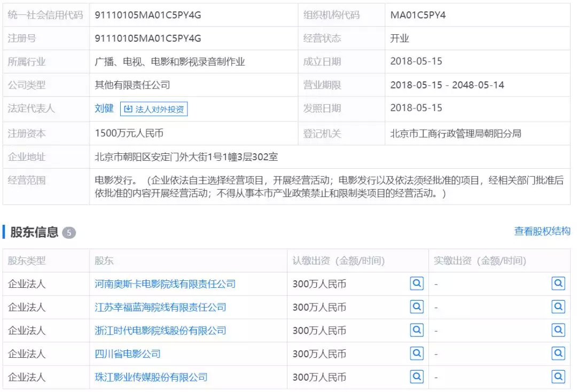Click the 经营范围 description text
Viewport: 577px width, 392px height.
tap(329, 186)
